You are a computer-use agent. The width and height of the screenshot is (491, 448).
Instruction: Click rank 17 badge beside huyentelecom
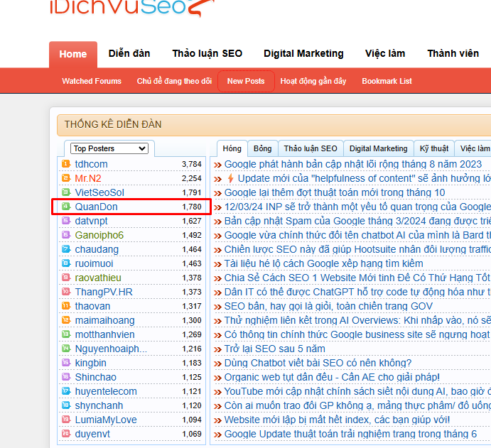66,391
